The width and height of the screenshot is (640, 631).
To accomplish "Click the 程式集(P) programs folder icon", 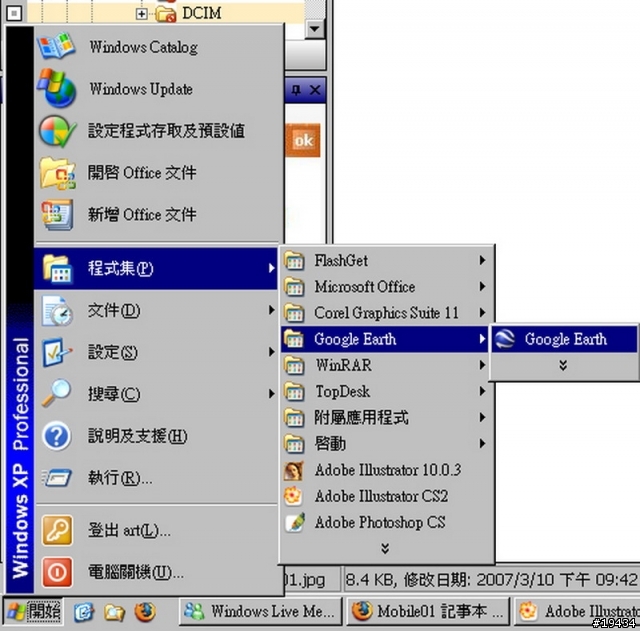I will [x=57, y=269].
